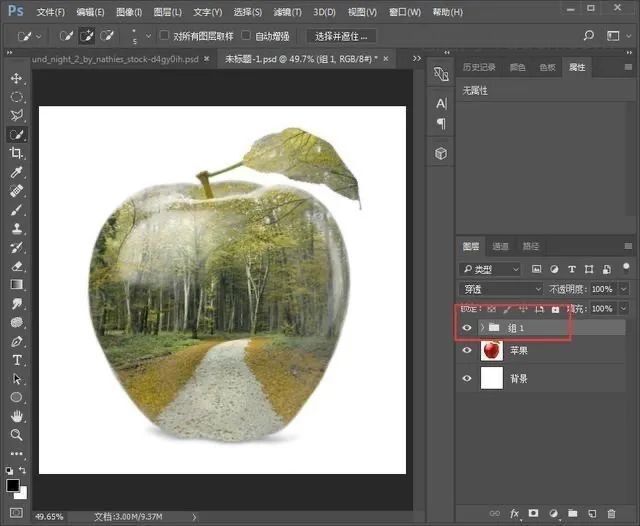Select the Zoom tool in toolbar
Screen dimensions: 640x526
coord(16,435)
